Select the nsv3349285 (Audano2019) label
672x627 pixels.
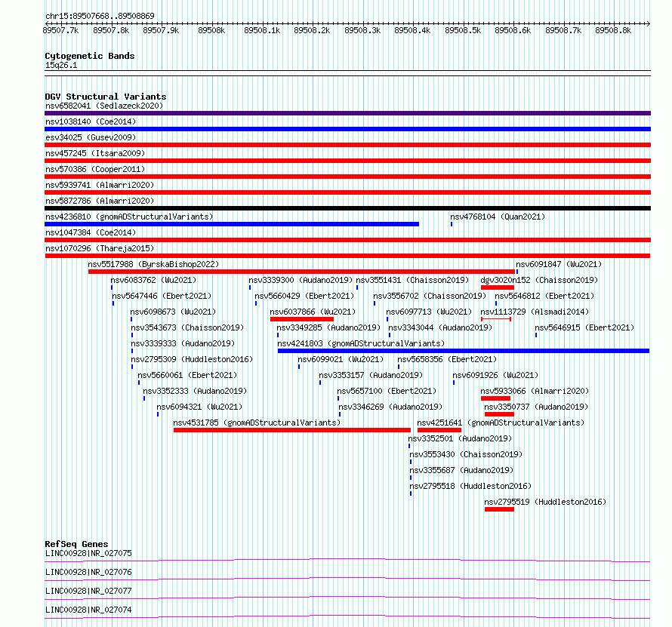(328, 327)
